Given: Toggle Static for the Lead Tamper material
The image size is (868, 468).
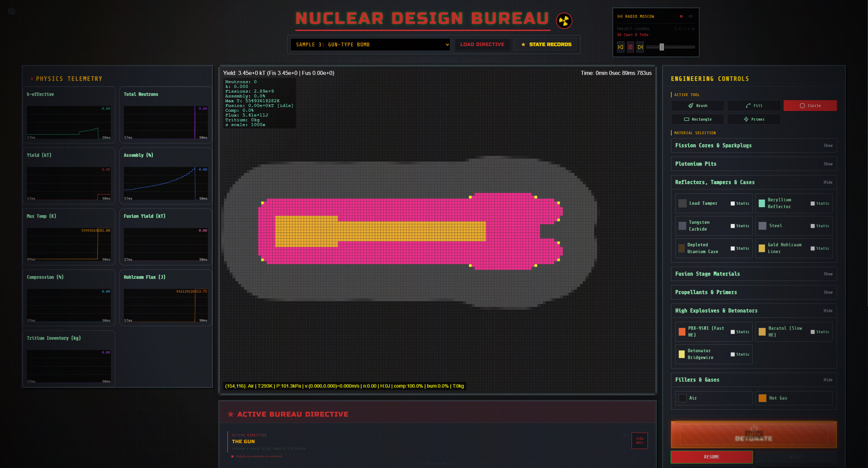Looking at the screenshot, I should pos(732,203).
